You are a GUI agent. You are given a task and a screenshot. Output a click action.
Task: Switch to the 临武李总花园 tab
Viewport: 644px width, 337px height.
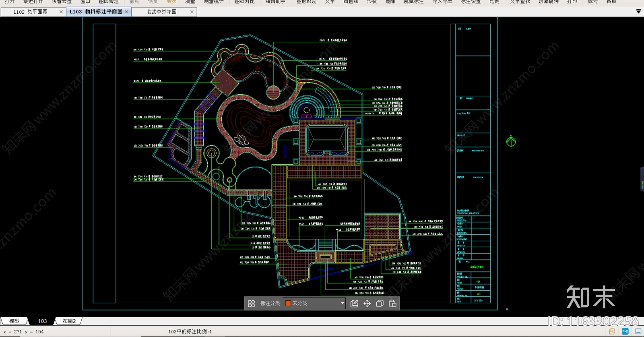(161, 12)
